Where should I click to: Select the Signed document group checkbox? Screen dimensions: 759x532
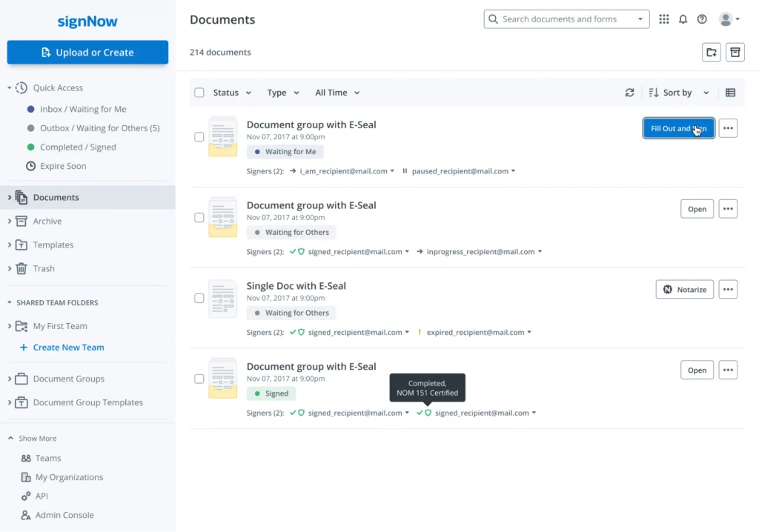199,379
